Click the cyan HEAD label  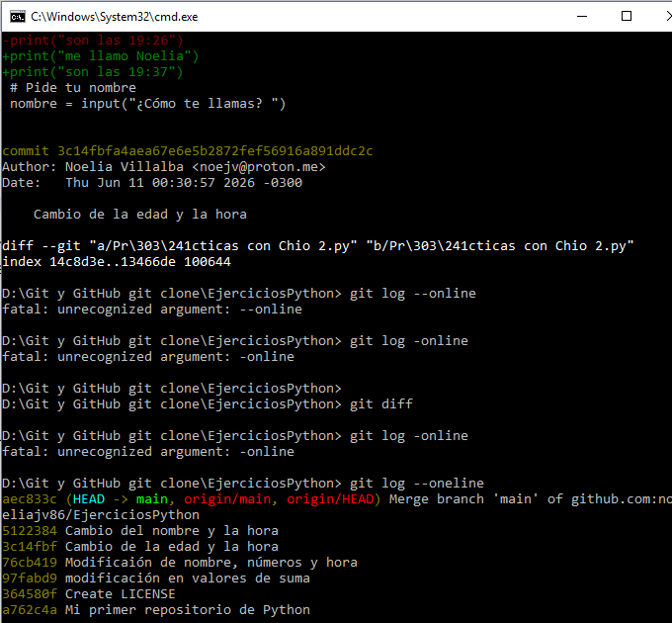[89, 499]
